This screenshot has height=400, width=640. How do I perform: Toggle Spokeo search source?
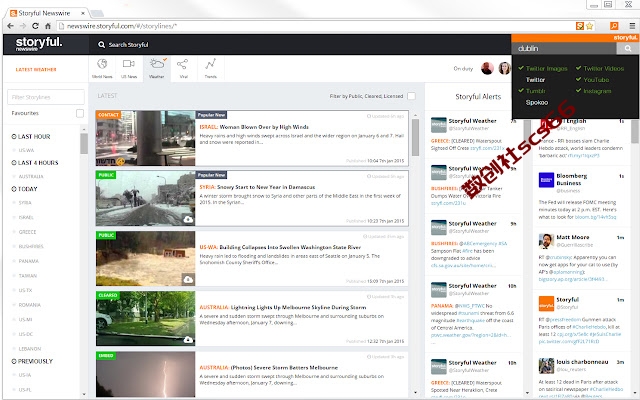537,102
